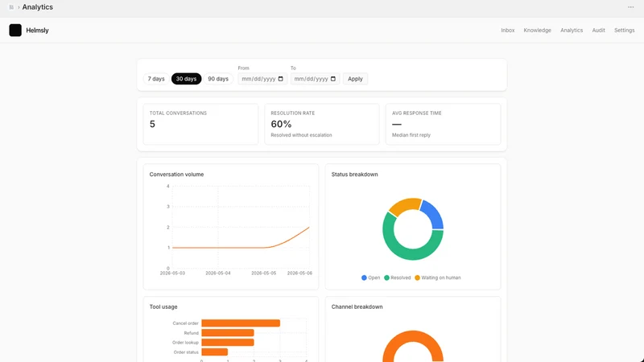This screenshot has width=644, height=362.
Task: Open the three-dots menu at top right
Action: [630, 7]
